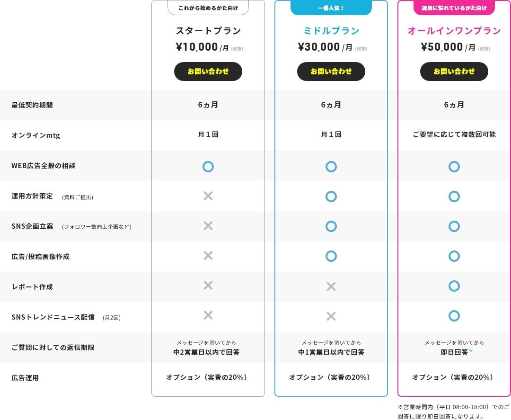Click the X mark for 運用方針策定 under Start plan
Viewport: 511px width, 420px height.
208,196
